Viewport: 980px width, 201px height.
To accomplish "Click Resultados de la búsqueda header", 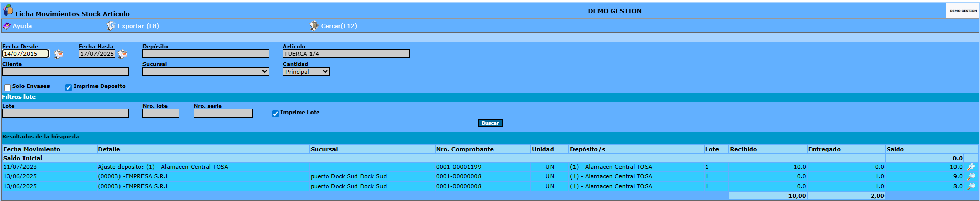I will [x=40, y=137].
